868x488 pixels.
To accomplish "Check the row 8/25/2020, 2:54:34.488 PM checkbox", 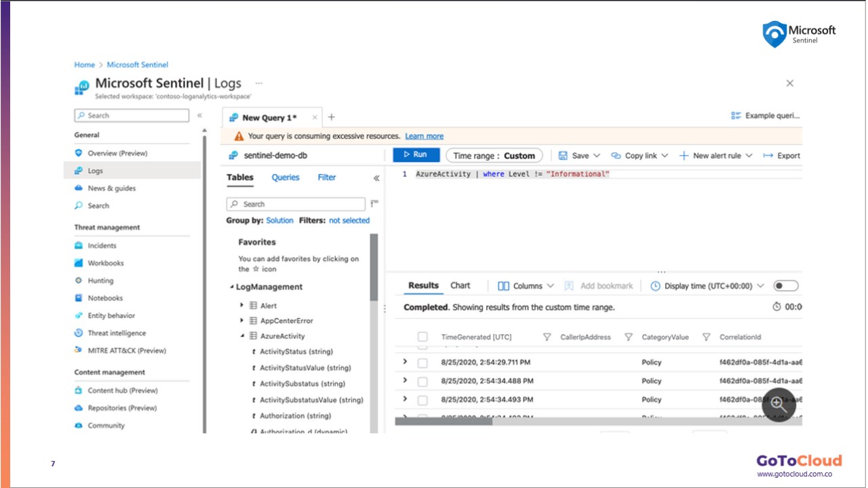I will click(x=422, y=381).
